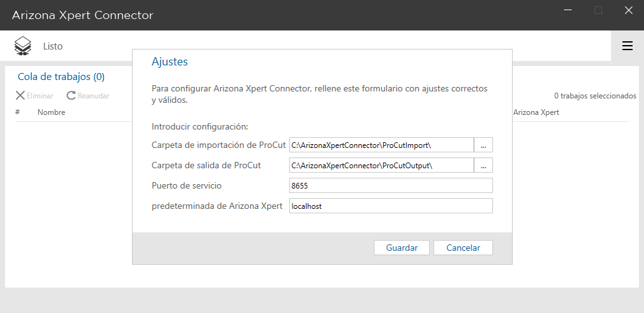The width and height of the screenshot is (644, 313).
Task: Click the Arizona Xpert Connector window title
Action: point(82,15)
